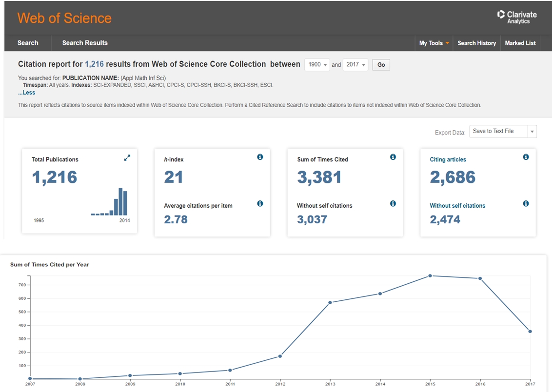552x392 pixels.
Task: Click the Clarivate Analytics logo
Action: [516, 17]
